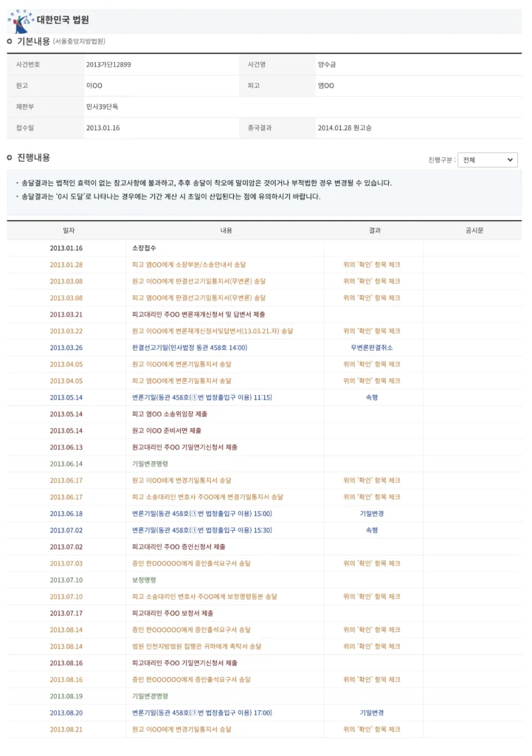Click 피고 소송대리인 변호사 주OO에게 변경기일통지서 송달
The height and width of the screenshot is (756, 532).
(207, 497)
